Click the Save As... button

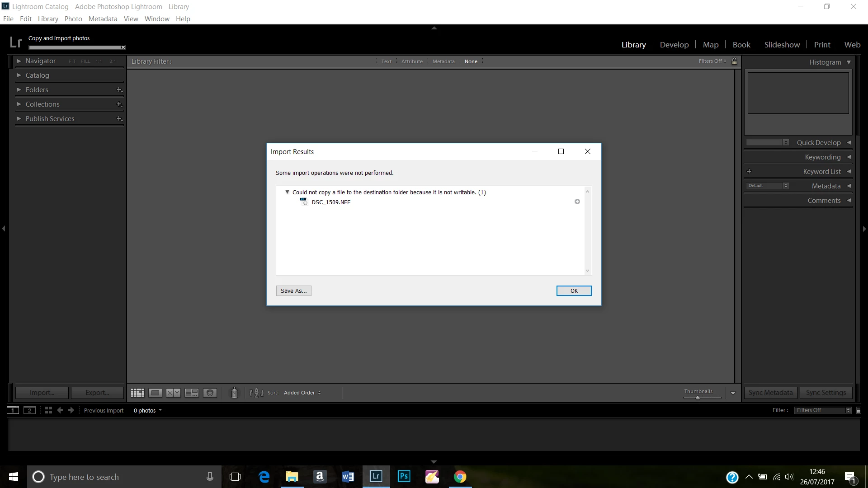coord(293,291)
